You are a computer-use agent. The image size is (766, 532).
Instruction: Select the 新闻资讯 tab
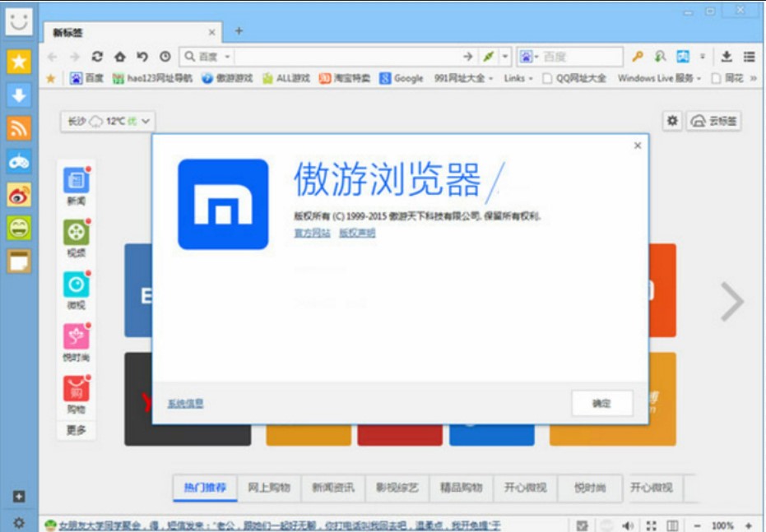pos(333,488)
